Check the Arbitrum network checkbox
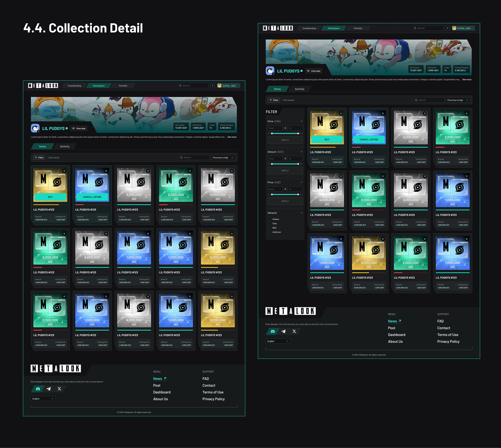Viewport: 501px width, 448px height. [269, 232]
